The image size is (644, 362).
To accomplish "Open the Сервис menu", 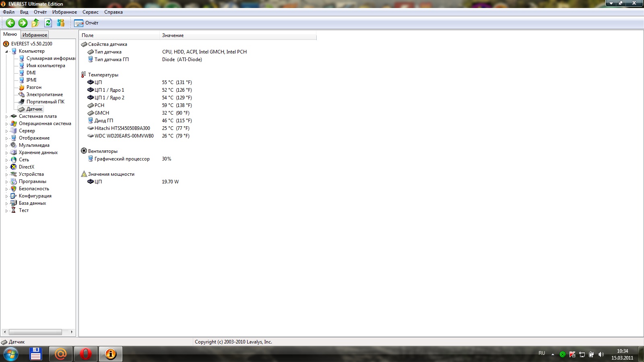I will pyautogui.click(x=91, y=12).
